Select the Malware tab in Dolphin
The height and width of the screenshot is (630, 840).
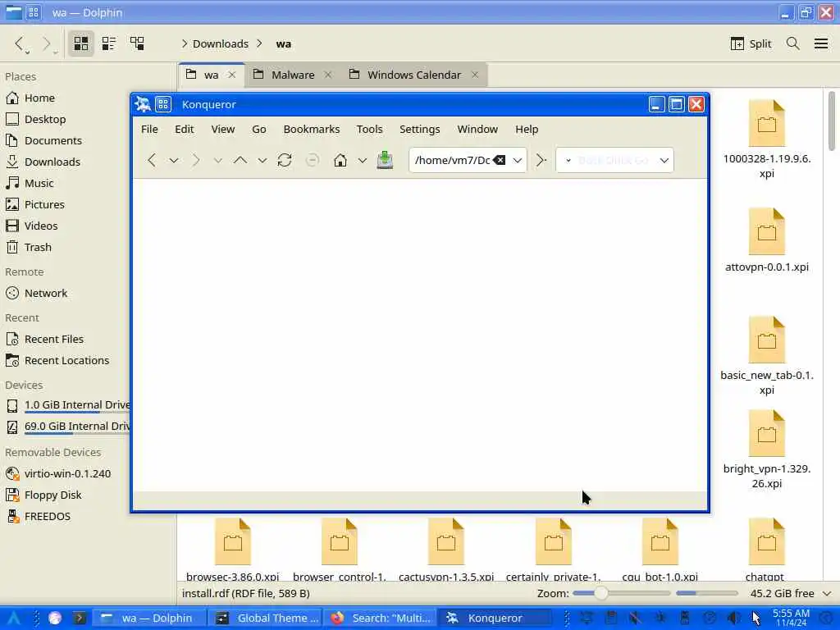click(x=293, y=75)
